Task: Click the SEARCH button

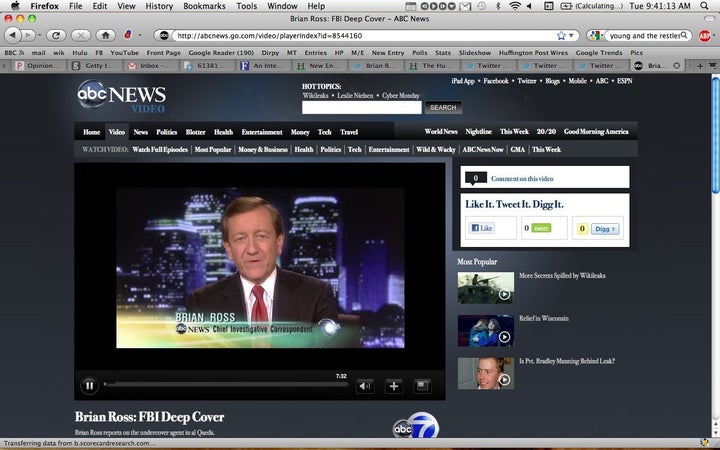Action: [x=443, y=107]
